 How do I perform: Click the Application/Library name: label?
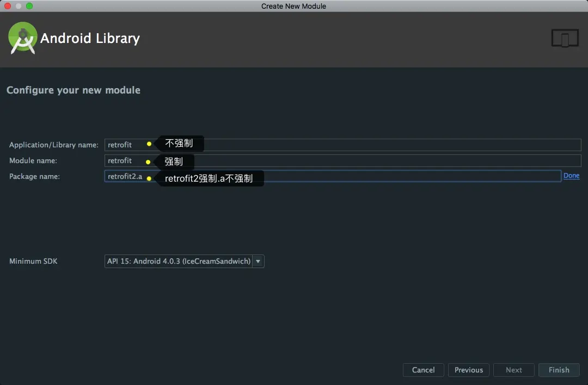53,145
